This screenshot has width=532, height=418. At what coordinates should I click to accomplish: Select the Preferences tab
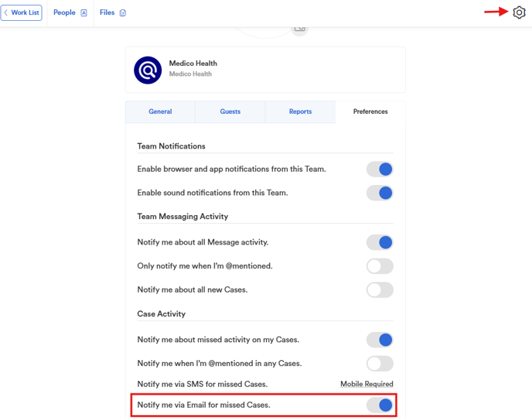[x=370, y=111]
